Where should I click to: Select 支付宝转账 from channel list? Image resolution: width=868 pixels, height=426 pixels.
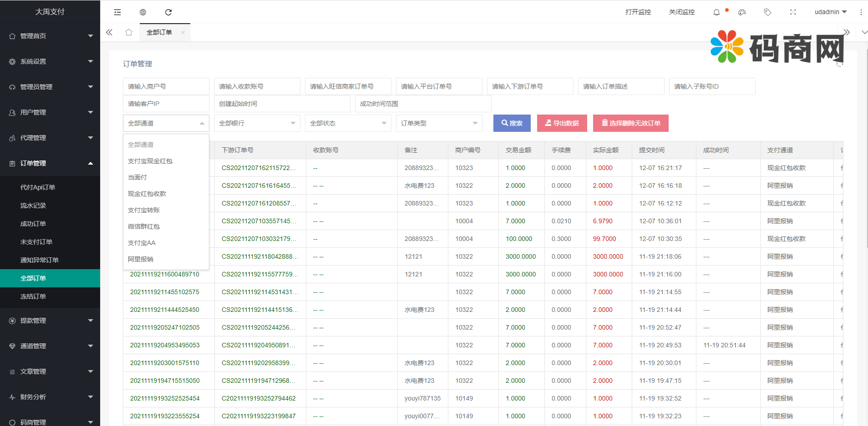coord(144,210)
